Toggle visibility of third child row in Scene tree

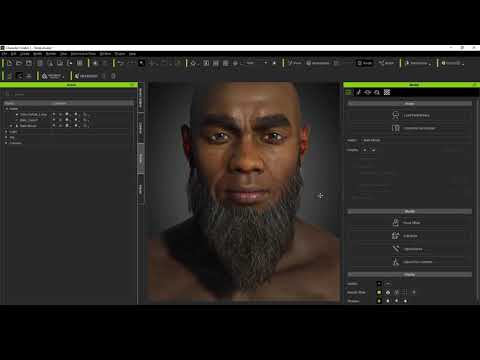click(x=54, y=126)
